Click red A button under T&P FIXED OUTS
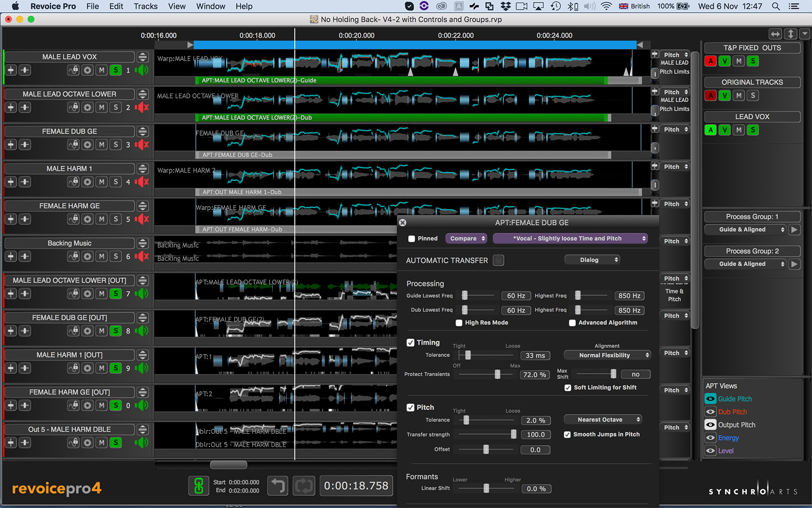Screen dimensions: 812x508 tap(710, 61)
